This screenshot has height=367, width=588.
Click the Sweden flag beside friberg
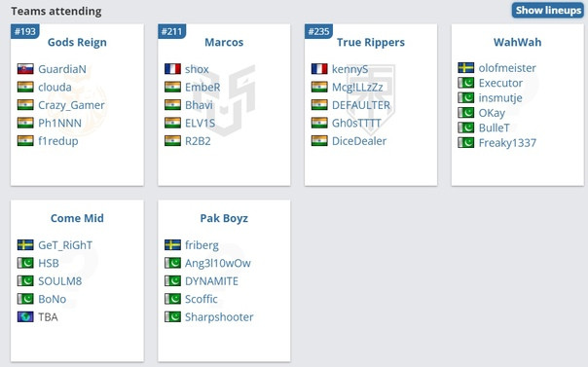(172, 245)
